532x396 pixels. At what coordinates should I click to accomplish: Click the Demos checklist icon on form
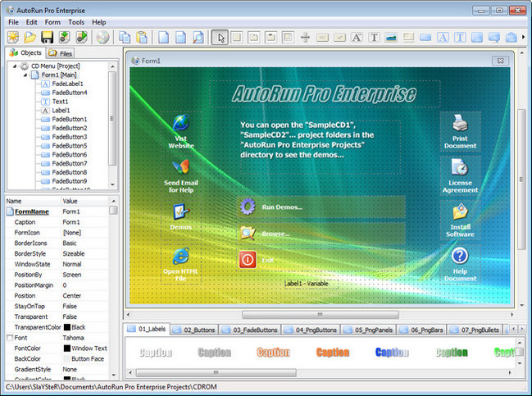(181, 212)
